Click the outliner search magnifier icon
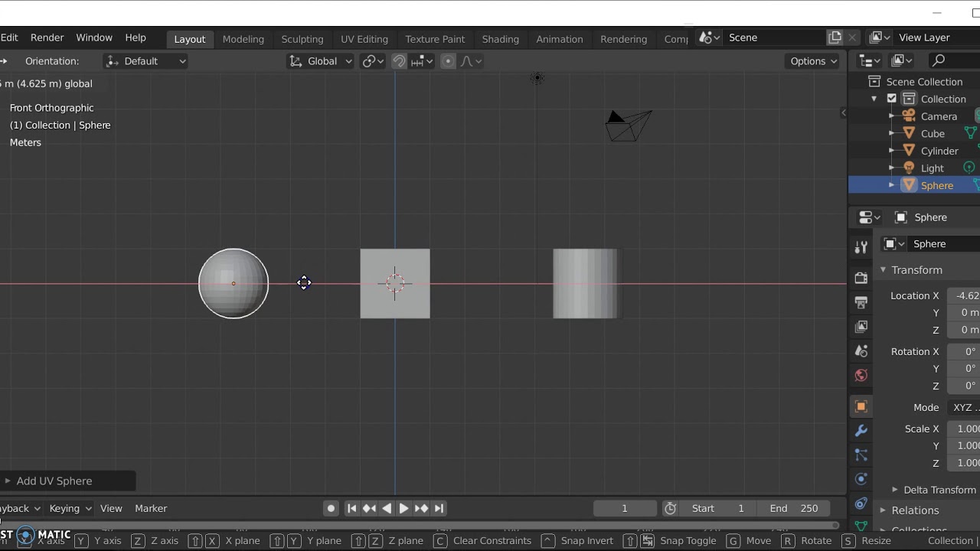Image resolution: width=980 pixels, height=551 pixels. pyautogui.click(x=939, y=60)
